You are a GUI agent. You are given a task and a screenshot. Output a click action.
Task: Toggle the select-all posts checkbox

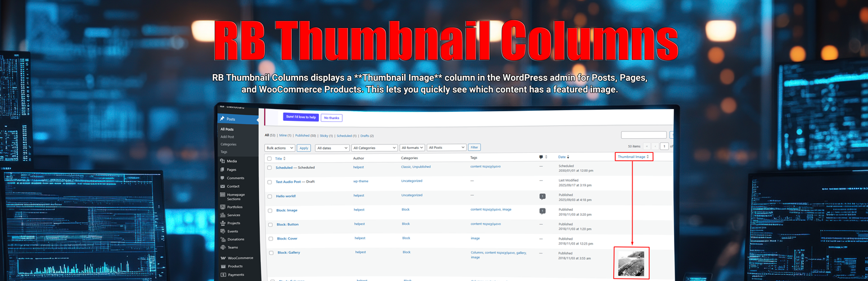point(269,159)
